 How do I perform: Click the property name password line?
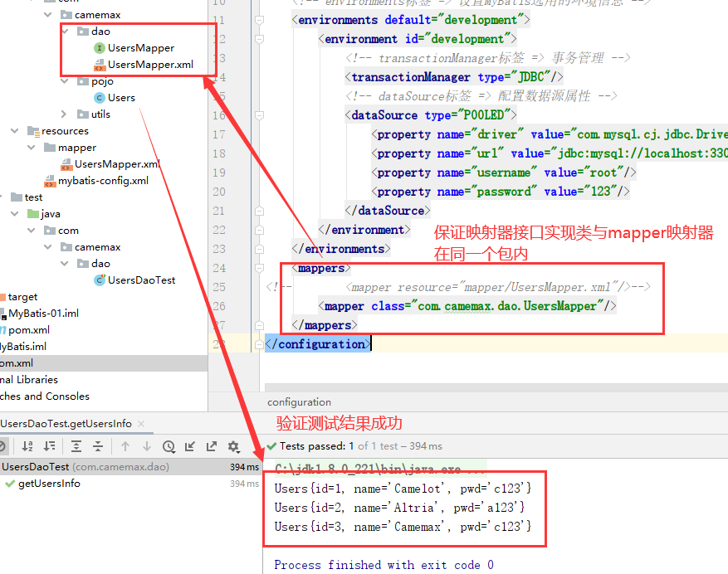pos(500,192)
